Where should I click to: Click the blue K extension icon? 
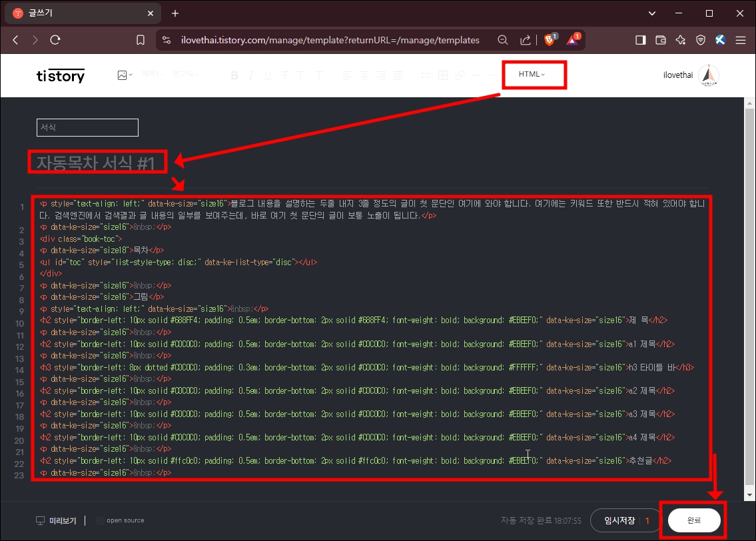[720, 40]
